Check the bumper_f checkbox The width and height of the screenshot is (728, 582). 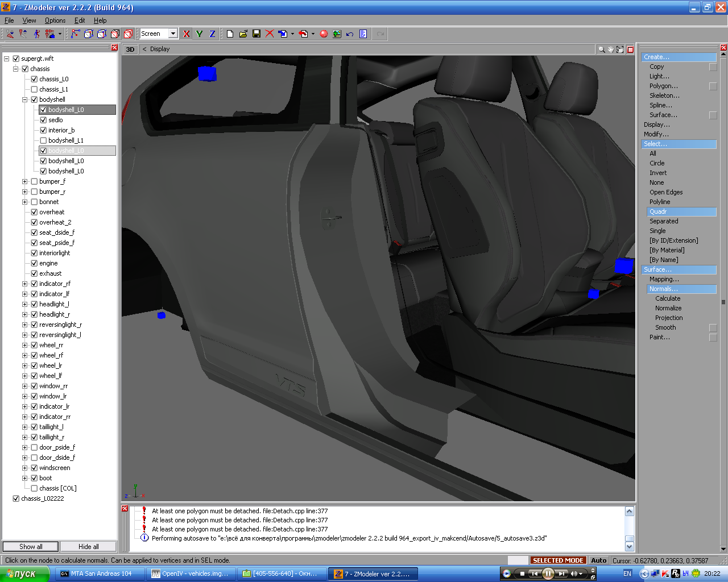coord(34,181)
